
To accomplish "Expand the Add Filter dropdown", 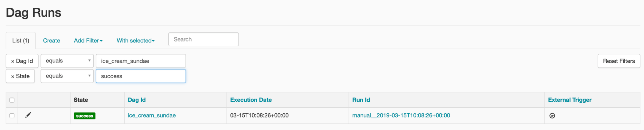I will [x=88, y=41].
